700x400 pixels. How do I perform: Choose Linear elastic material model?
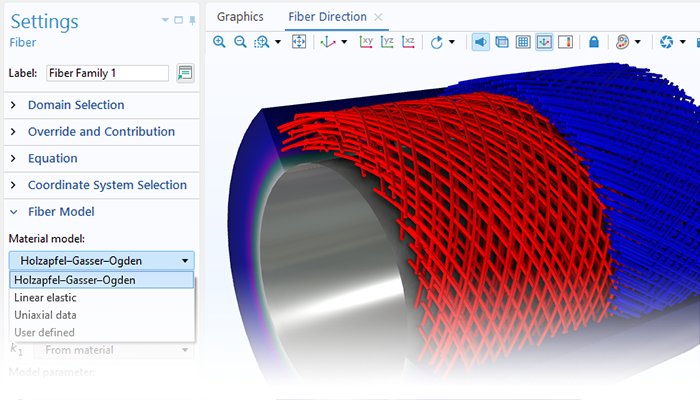tap(102, 297)
